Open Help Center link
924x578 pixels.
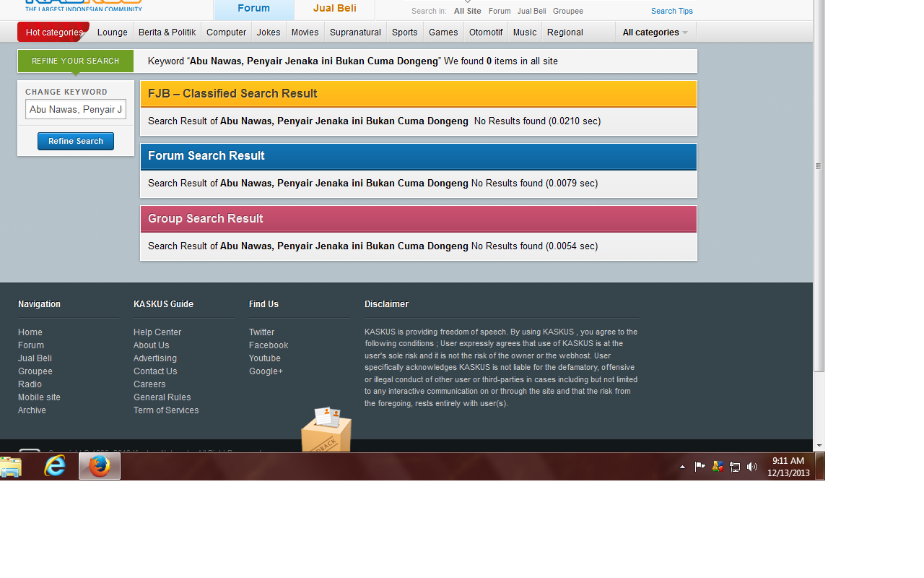click(x=157, y=332)
